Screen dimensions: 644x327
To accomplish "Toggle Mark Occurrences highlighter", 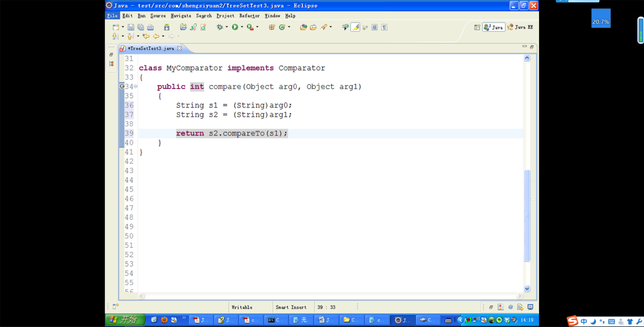I will point(355,27).
